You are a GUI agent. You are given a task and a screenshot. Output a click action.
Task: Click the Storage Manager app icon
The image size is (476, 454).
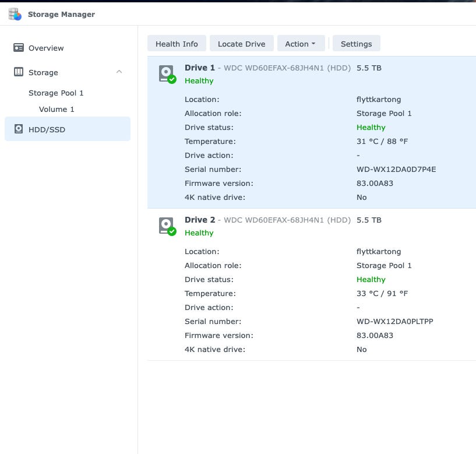pyautogui.click(x=15, y=14)
